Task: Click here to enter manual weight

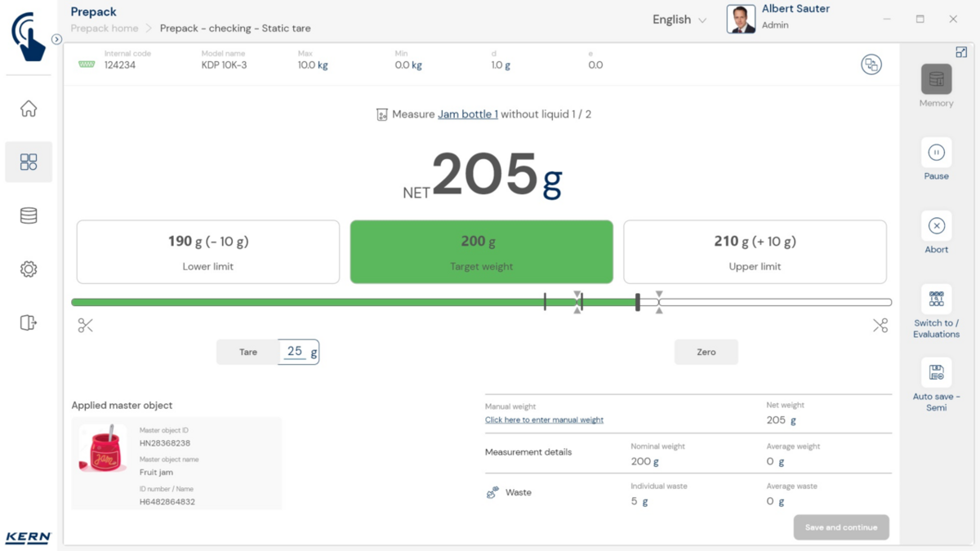Action: (x=544, y=420)
